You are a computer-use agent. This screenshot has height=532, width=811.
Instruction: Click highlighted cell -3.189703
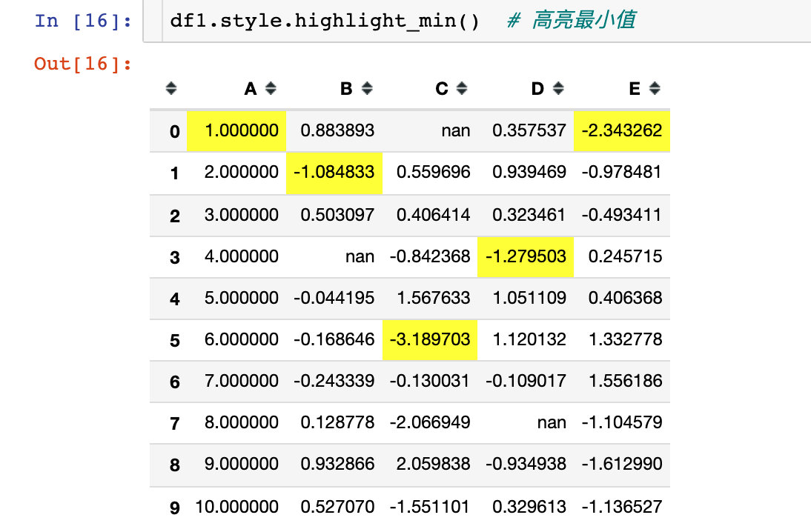430,339
